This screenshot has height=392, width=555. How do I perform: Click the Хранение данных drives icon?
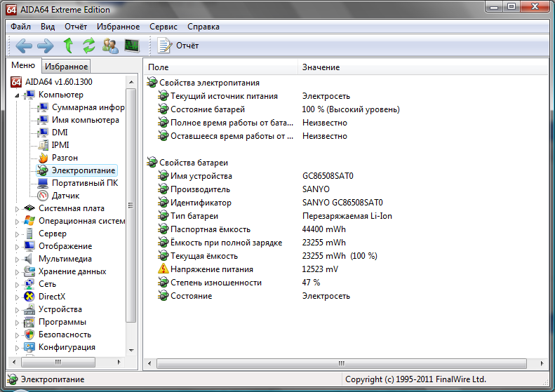coord(29,271)
